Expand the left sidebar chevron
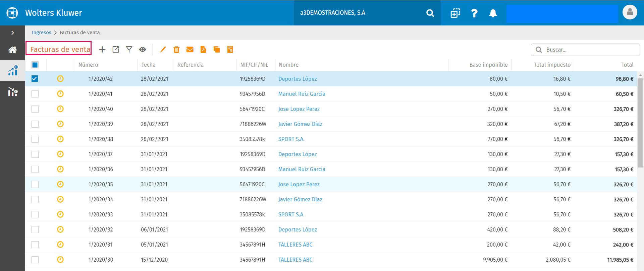The height and width of the screenshot is (271, 644). [12, 33]
